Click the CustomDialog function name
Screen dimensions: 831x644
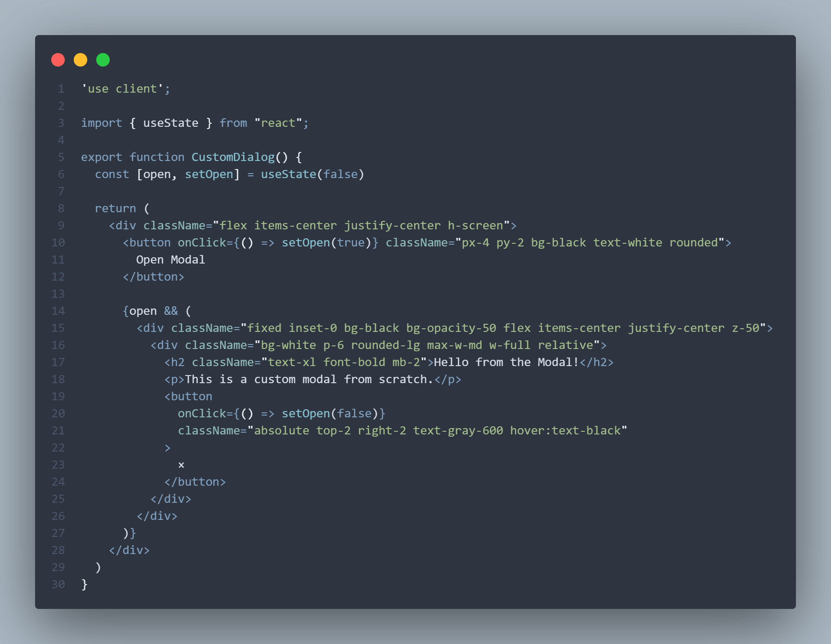pyautogui.click(x=233, y=157)
